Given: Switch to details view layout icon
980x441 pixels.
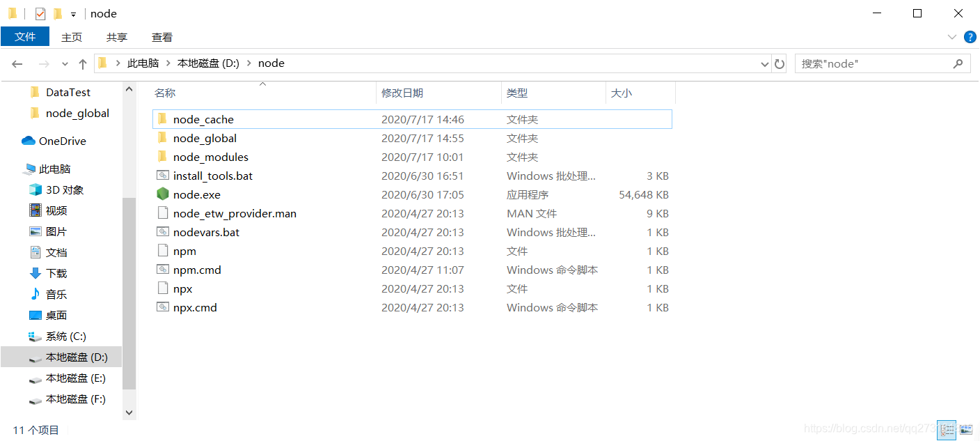Looking at the screenshot, I should coord(947,431).
